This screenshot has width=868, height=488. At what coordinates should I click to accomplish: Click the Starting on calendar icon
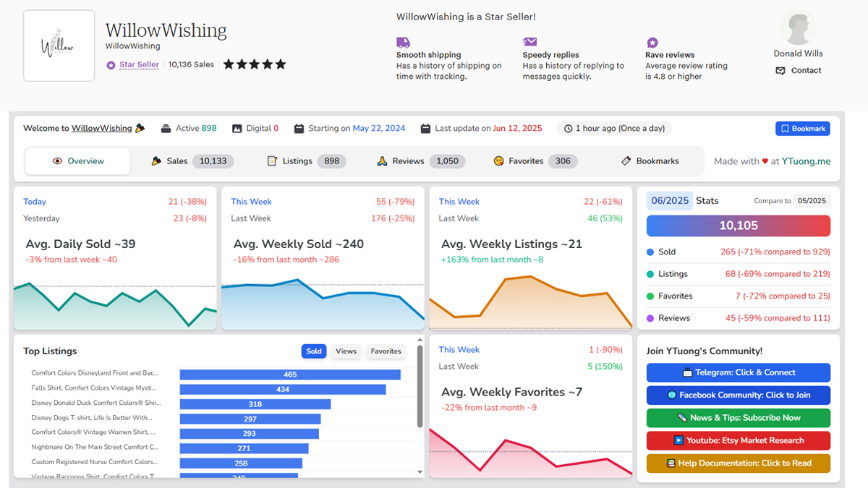299,129
